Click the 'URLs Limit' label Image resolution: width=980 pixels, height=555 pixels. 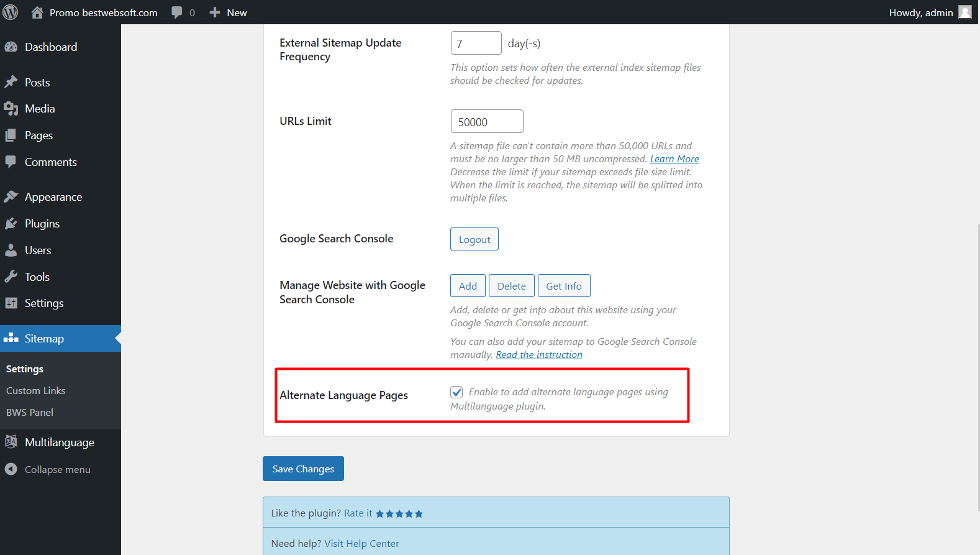[x=306, y=121]
